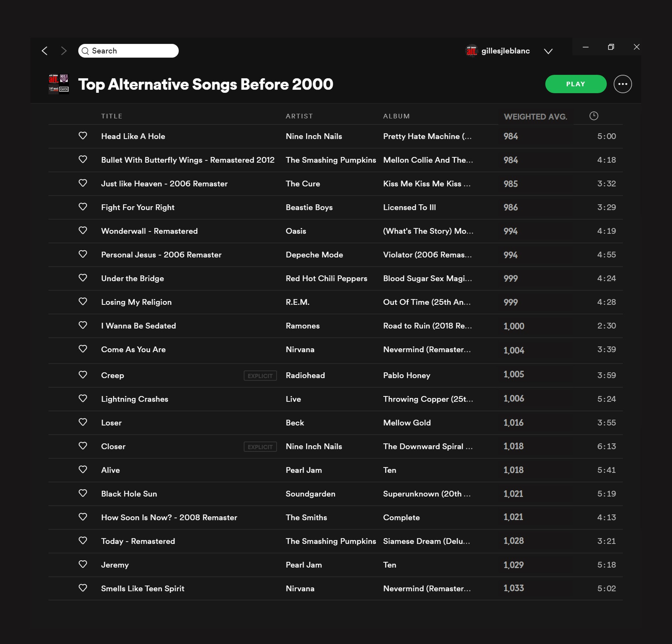The image size is (672, 644).
Task: Like the song Head Like A Hole
Action: point(83,136)
